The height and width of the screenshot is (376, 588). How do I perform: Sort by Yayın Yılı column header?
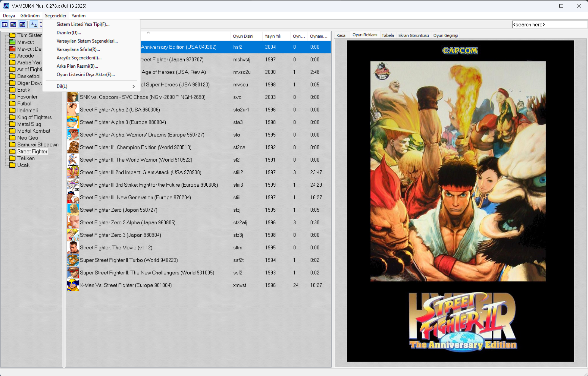[x=276, y=36]
